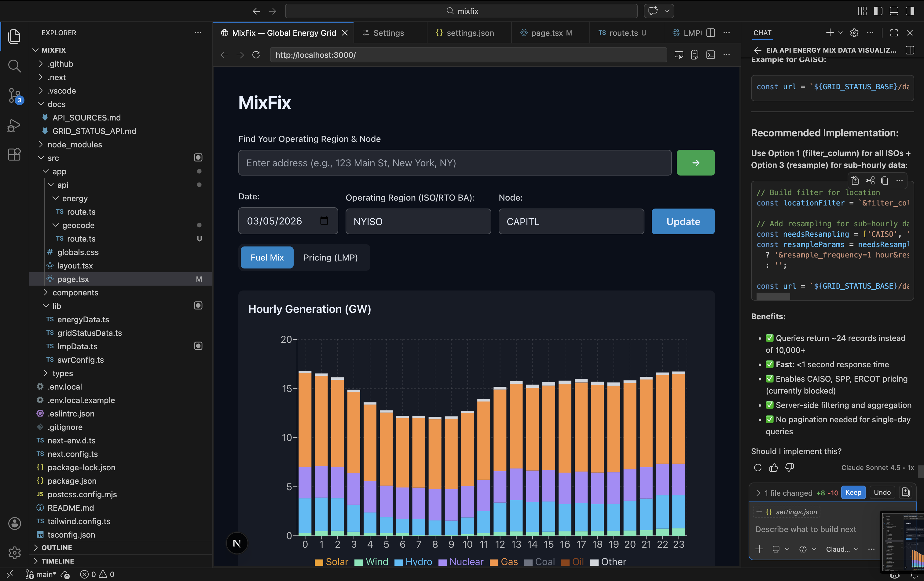This screenshot has height=581, width=924.
Task: Expand the components folder
Action: [75, 292]
